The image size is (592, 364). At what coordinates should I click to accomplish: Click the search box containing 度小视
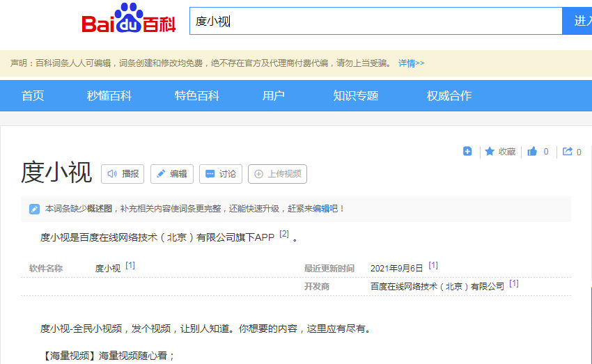coord(375,21)
